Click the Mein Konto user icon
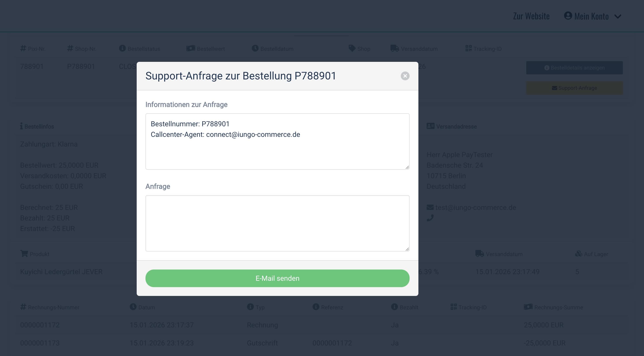Image resolution: width=644 pixels, height=356 pixels. [568, 15]
